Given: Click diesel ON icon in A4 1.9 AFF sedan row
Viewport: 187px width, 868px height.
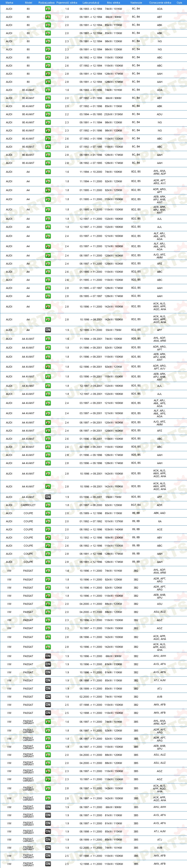Looking at the screenshot, I should [48, 330].
